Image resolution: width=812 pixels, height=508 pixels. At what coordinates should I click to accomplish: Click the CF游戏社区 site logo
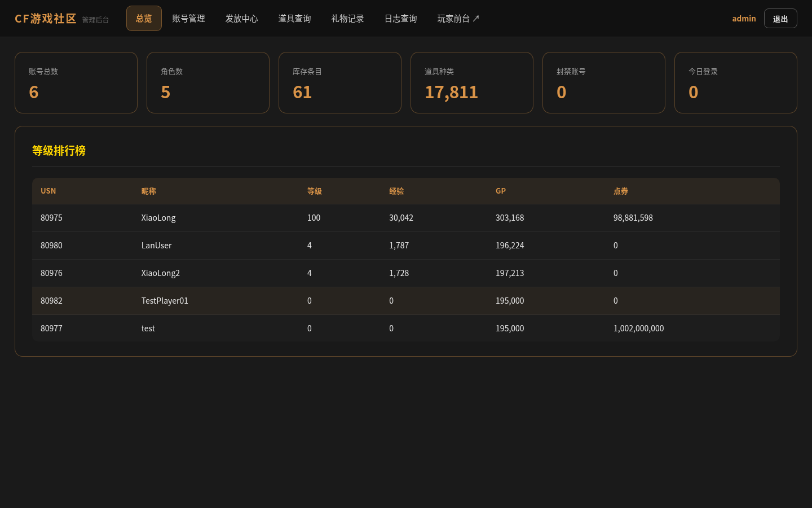(46, 19)
